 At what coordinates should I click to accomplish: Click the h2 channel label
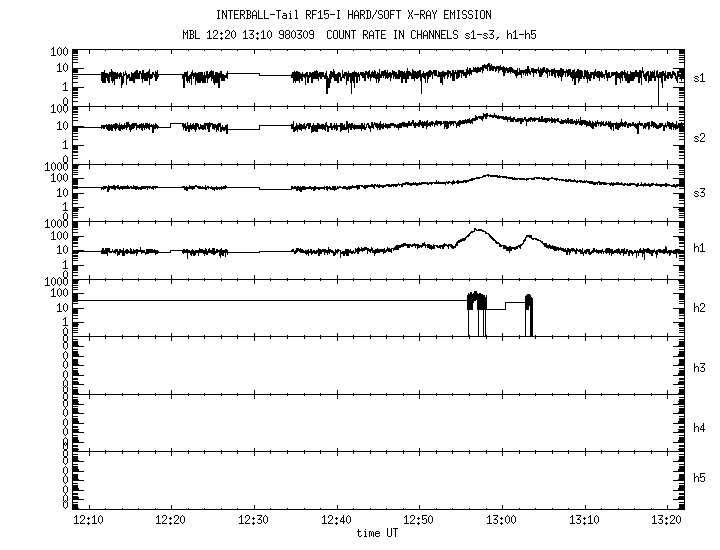click(x=700, y=308)
